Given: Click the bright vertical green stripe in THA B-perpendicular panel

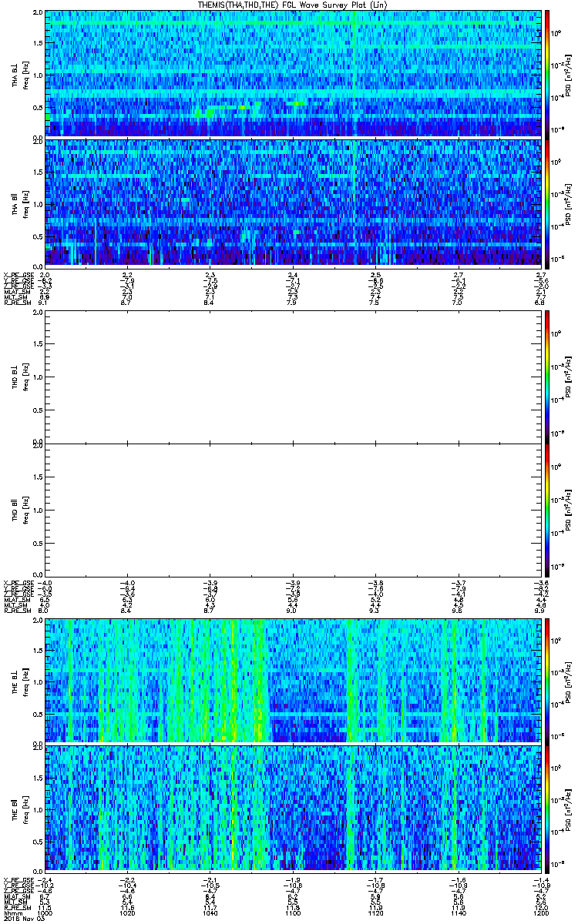Looking at the screenshot, I should click(x=354, y=73).
